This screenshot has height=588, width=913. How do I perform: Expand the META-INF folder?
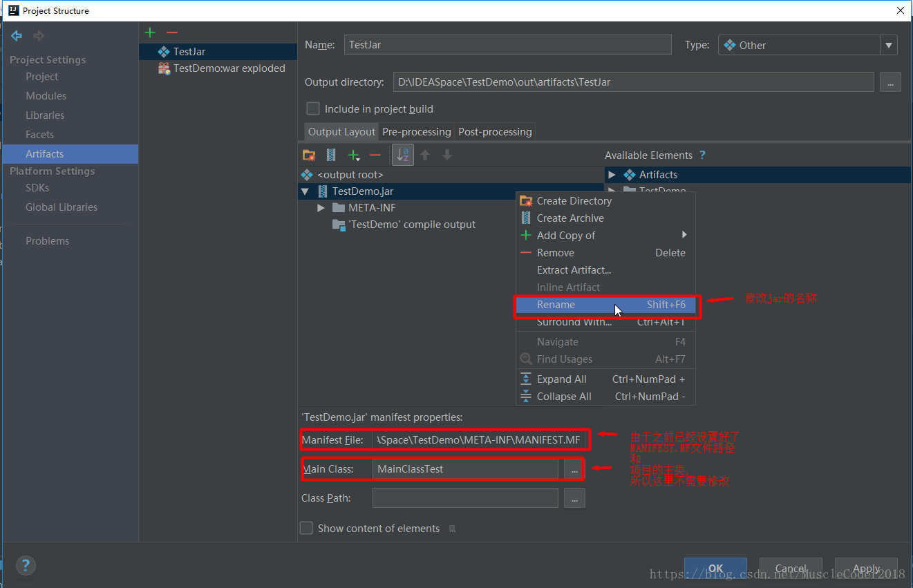321,208
